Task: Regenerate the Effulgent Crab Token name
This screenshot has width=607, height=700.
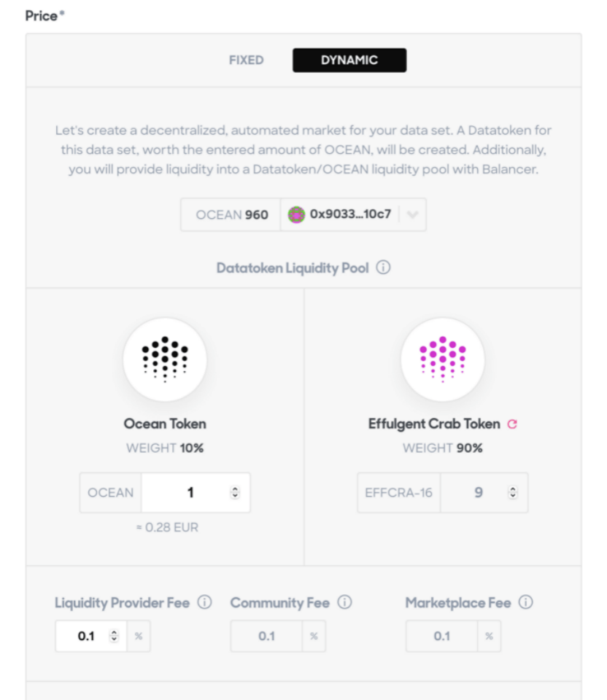Action: pos(511,424)
